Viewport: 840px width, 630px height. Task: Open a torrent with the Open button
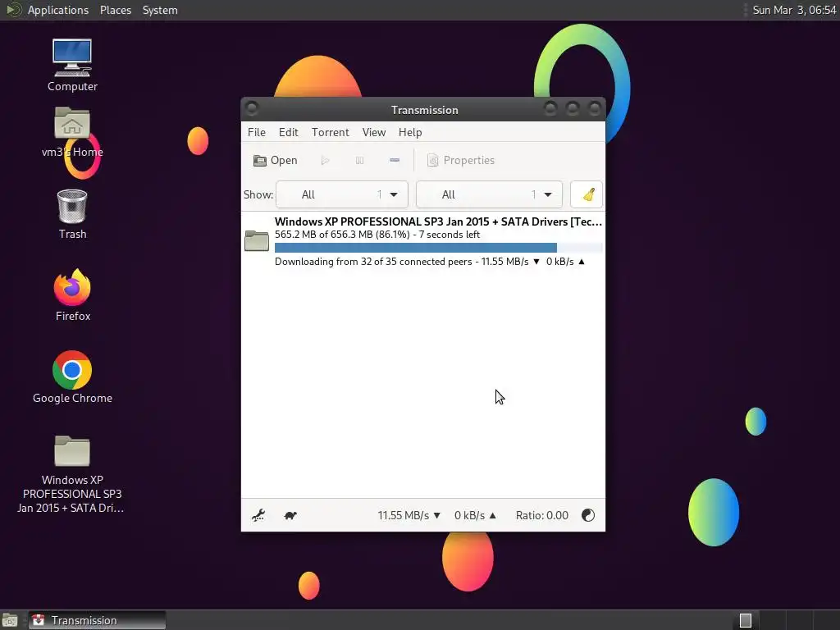(x=276, y=160)
